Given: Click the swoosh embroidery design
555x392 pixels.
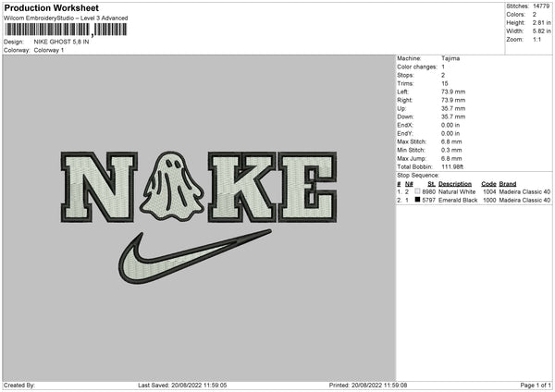Looking at the screenshot, I should point(194,257).
